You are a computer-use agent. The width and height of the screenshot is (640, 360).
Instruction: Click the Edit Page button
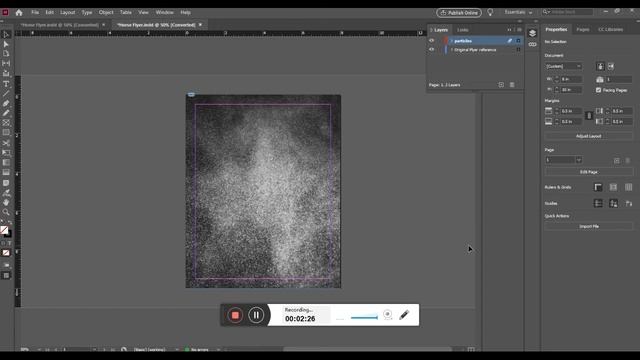(589, 172)
